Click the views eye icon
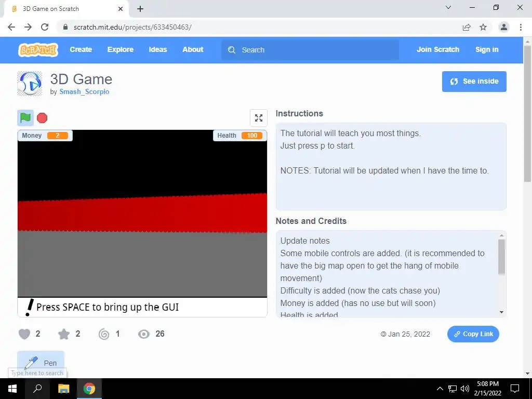This screenshot has width=532, height=399. [x=144, y=334]
